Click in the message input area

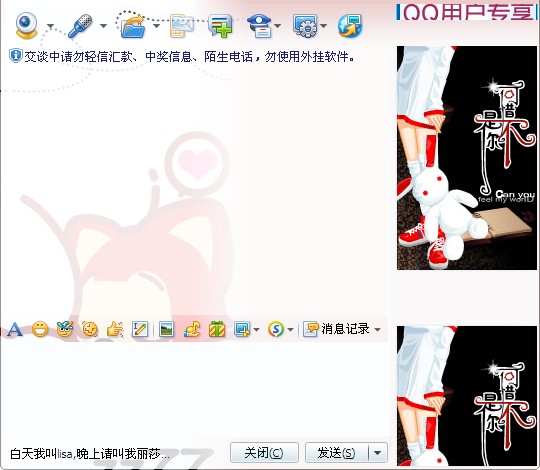point(195,391)
